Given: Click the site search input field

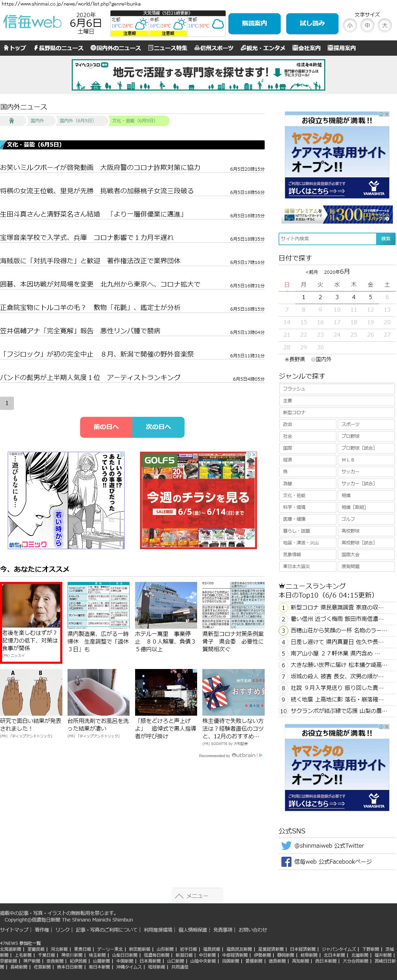Looking at the screenshot, I should [x=327, y=239].
